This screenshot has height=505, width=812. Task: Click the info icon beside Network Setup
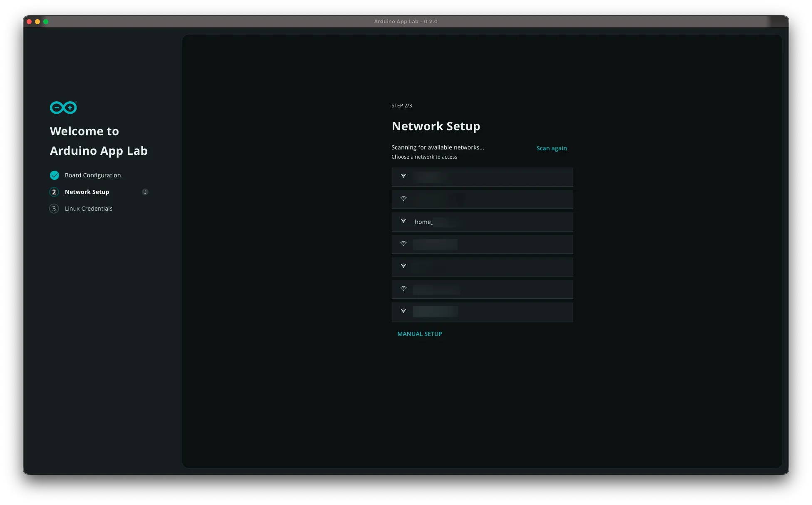145,192
